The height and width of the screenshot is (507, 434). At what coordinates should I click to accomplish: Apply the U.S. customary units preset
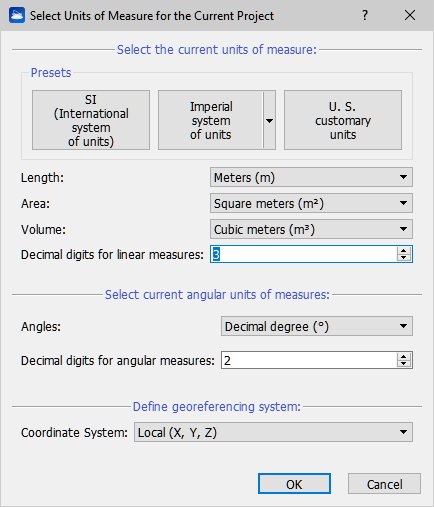pos(343,120)
